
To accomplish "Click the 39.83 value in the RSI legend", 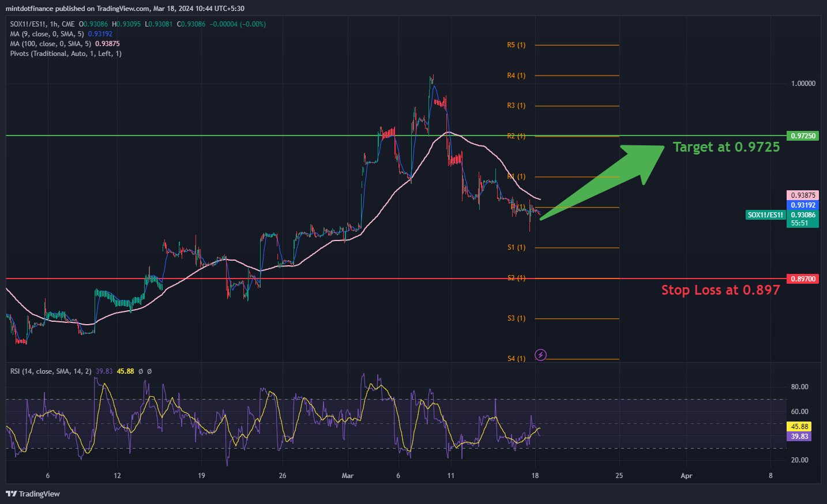I will click(104, 371).
